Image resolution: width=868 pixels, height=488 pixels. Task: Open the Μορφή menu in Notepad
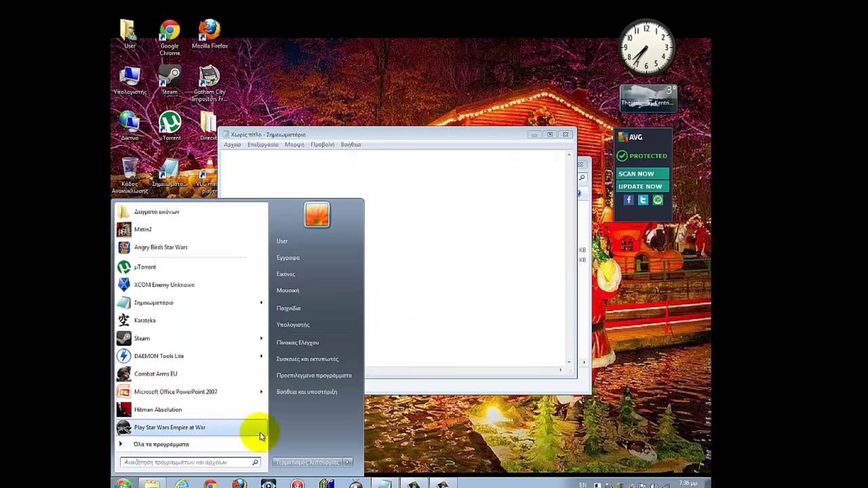click(294, 144)
